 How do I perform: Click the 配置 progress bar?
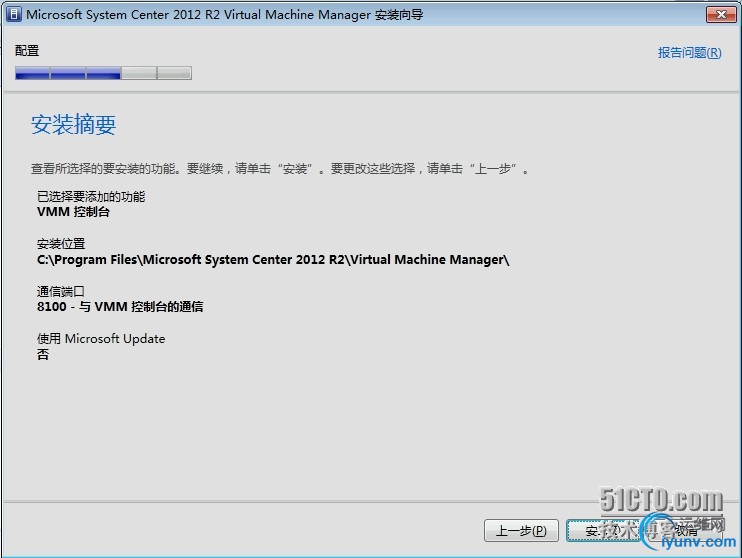pyautogui.click(x=103, y=73)
